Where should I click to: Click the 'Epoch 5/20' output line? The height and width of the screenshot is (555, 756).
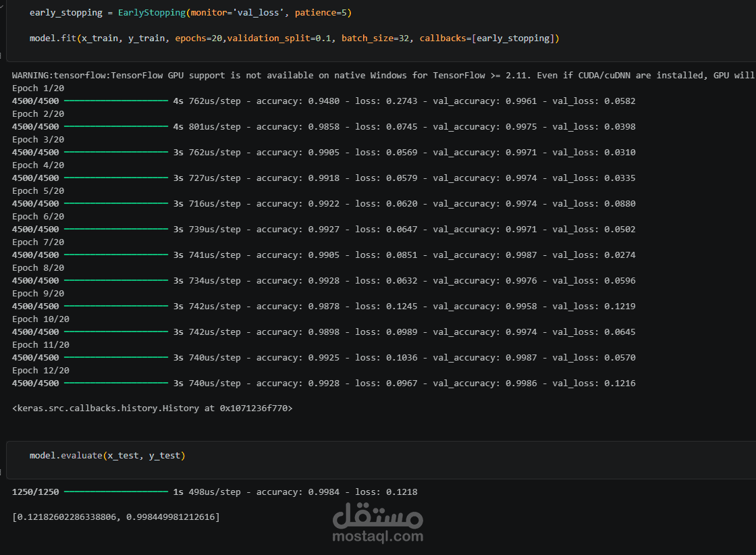coord(38,191)
